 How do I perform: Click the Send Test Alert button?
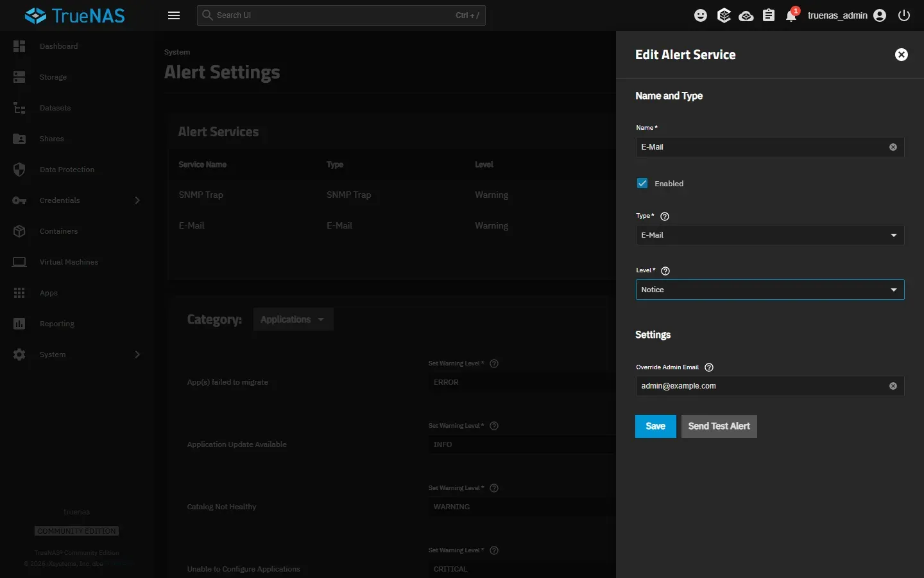[x=719, y=426]
